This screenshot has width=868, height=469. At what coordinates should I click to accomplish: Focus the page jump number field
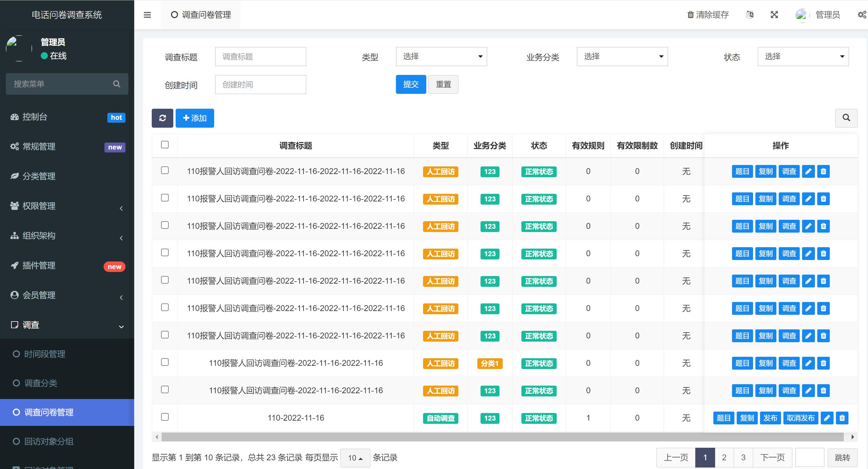pos(810,458)
